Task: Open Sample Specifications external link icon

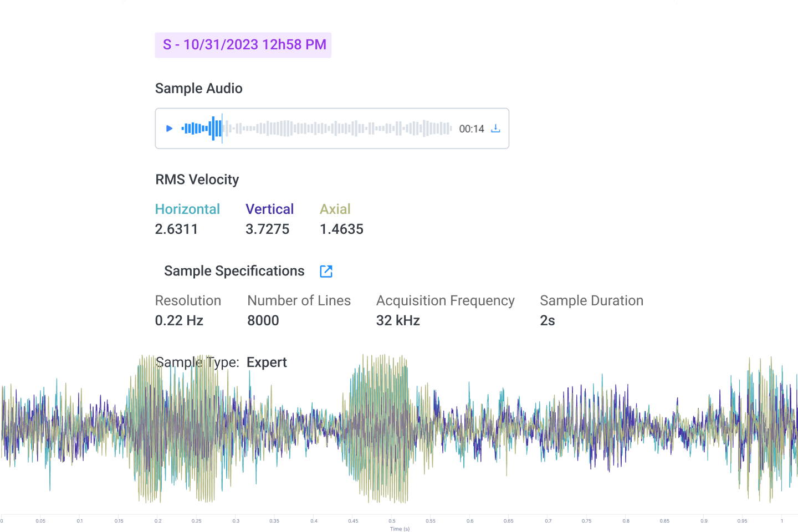Action: [x=326, y=271]
